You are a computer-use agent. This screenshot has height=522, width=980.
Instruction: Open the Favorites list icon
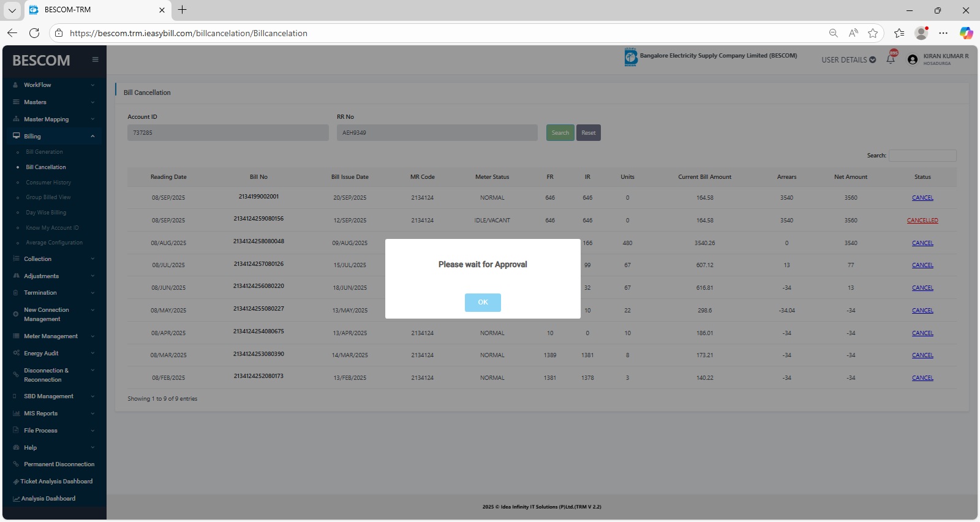tap(899, 33)
